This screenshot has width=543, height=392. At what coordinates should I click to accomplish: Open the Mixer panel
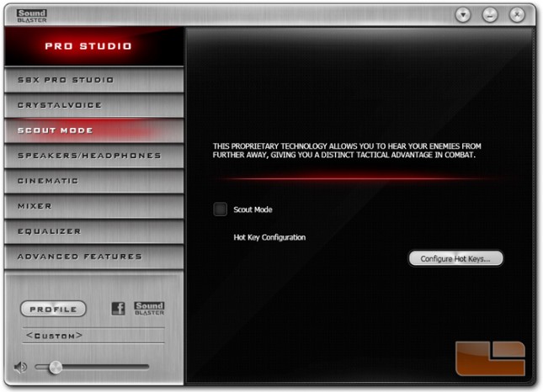(x=93, y=206)
